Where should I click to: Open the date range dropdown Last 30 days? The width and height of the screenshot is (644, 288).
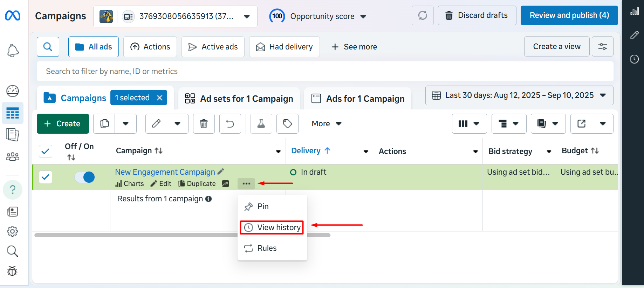tap(519, 95)
